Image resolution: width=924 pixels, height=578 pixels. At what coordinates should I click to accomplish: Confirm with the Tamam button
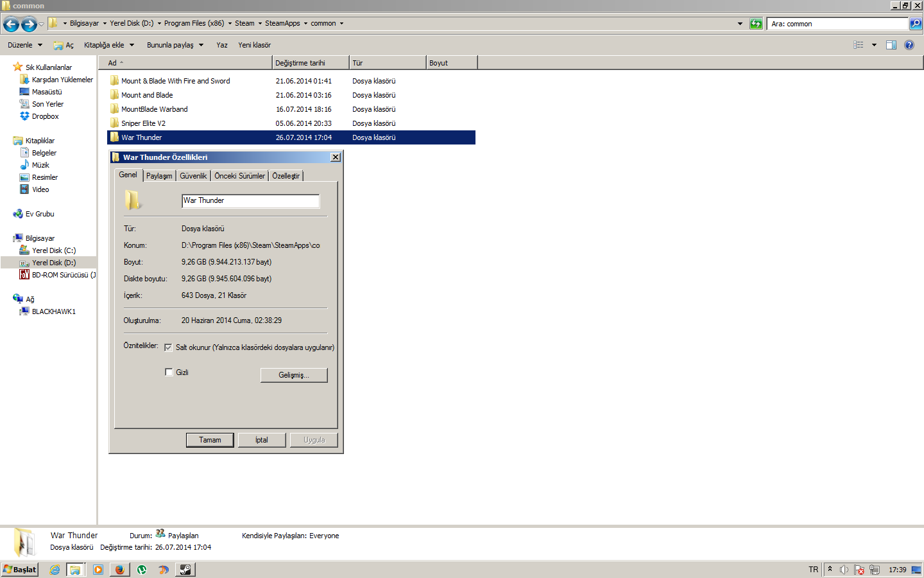coord(210,440)
